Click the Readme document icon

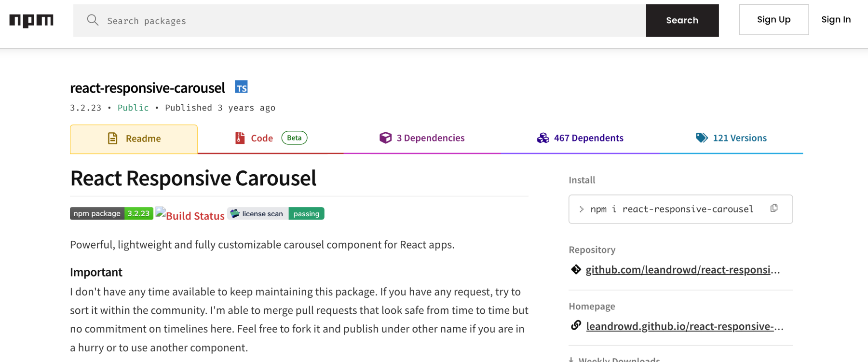(x=112, y=139)
